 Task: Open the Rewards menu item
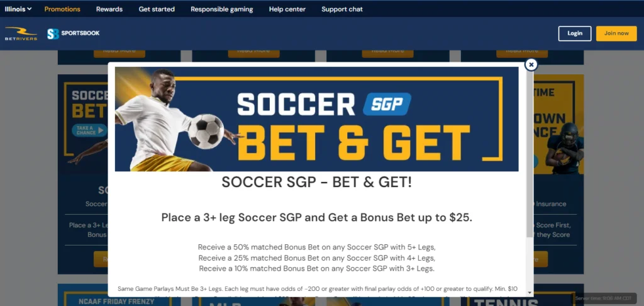[x=109, y=9]
